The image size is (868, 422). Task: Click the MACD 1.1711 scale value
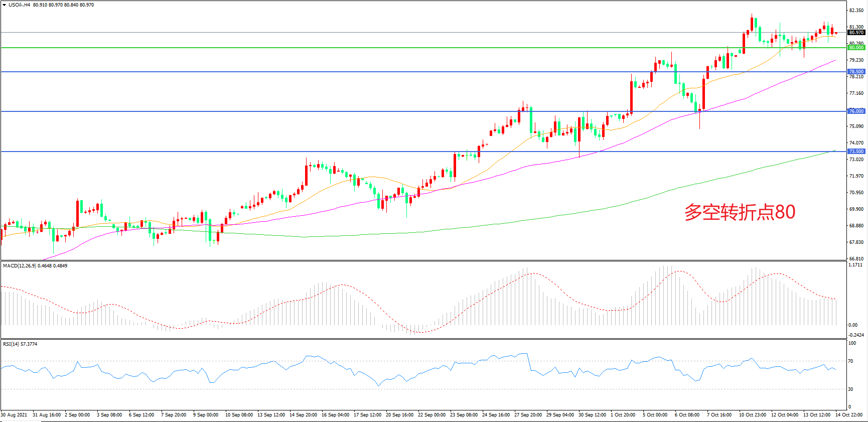coord(855,265)
